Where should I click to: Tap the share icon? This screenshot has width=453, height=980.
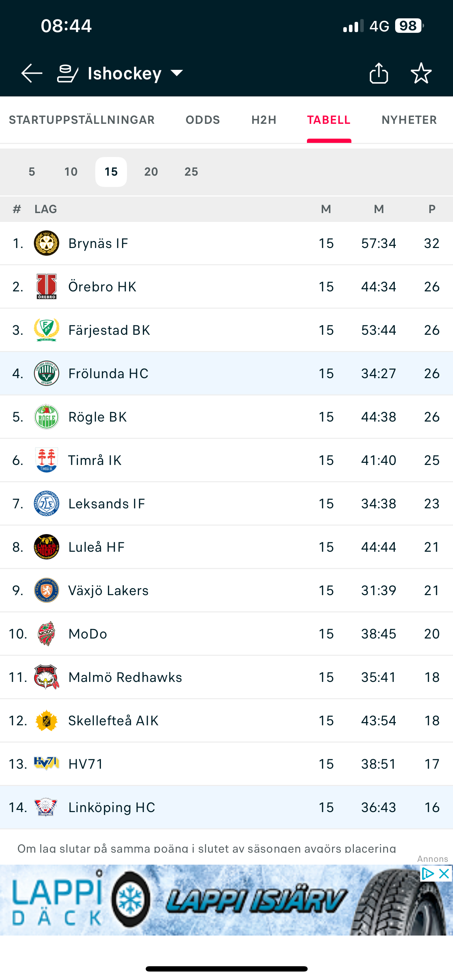click(x=379, y=73)
